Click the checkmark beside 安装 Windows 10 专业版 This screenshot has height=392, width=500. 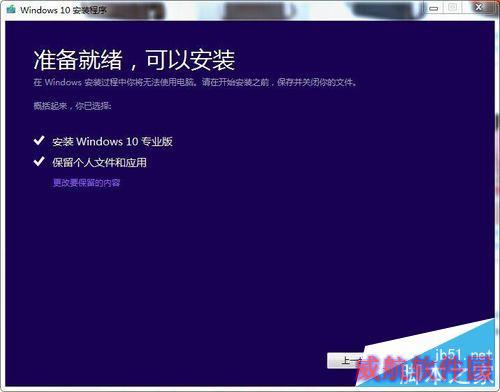point(39,141)
